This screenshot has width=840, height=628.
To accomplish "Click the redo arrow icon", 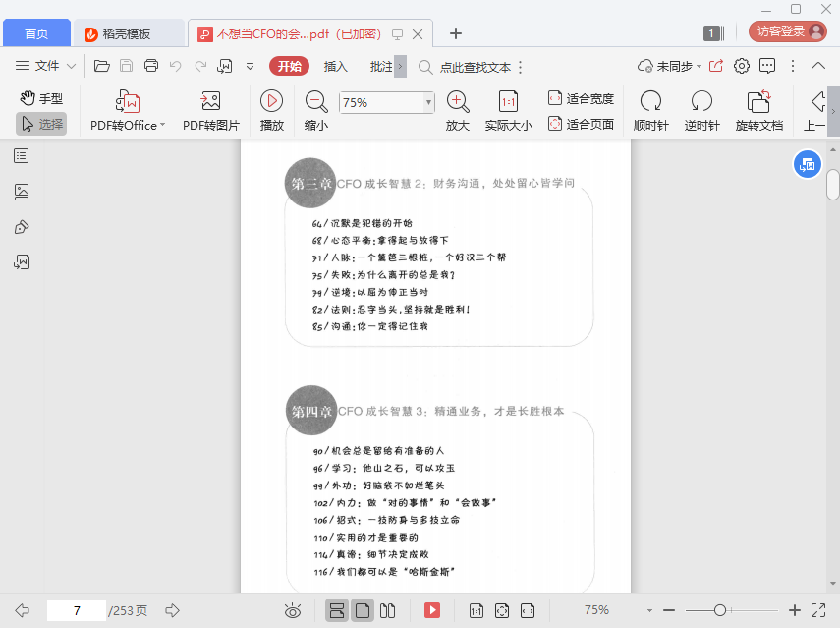I will [x=200, y=66].
